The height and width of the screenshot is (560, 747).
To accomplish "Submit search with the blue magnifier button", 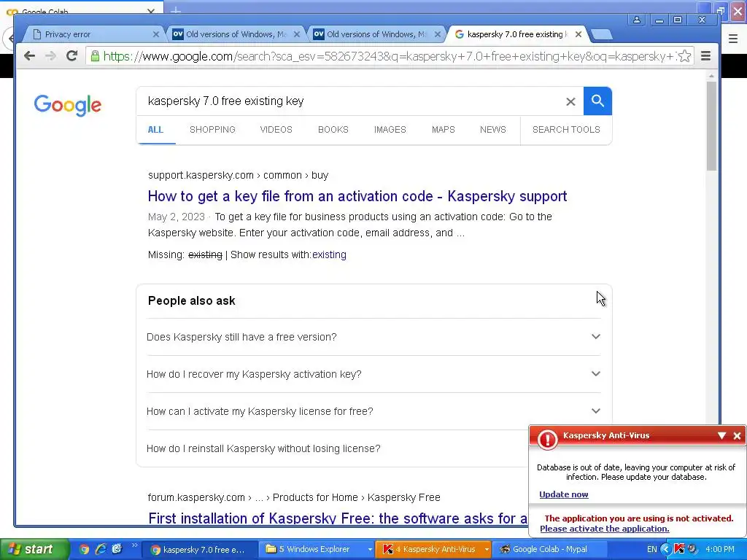I will coord(597,101).
